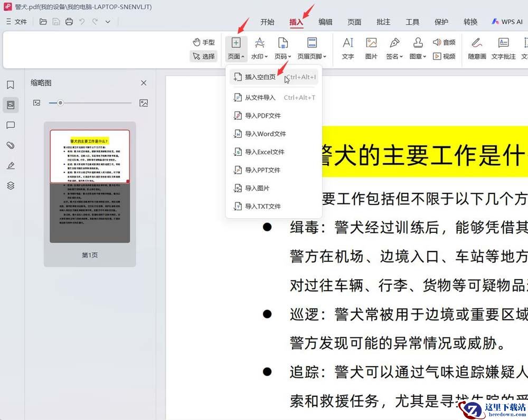
Task: Switch to the 转换 tab
Action: pyautogui.click(x=470, y=22)
